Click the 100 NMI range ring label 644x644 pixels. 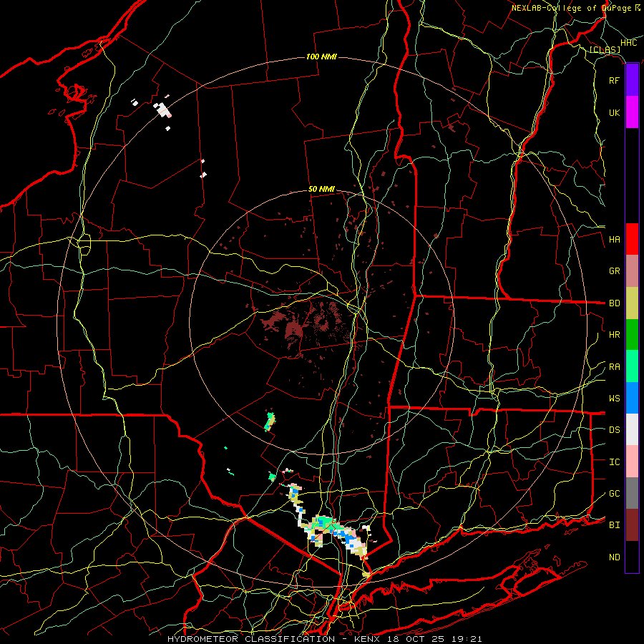click(321, 57)
